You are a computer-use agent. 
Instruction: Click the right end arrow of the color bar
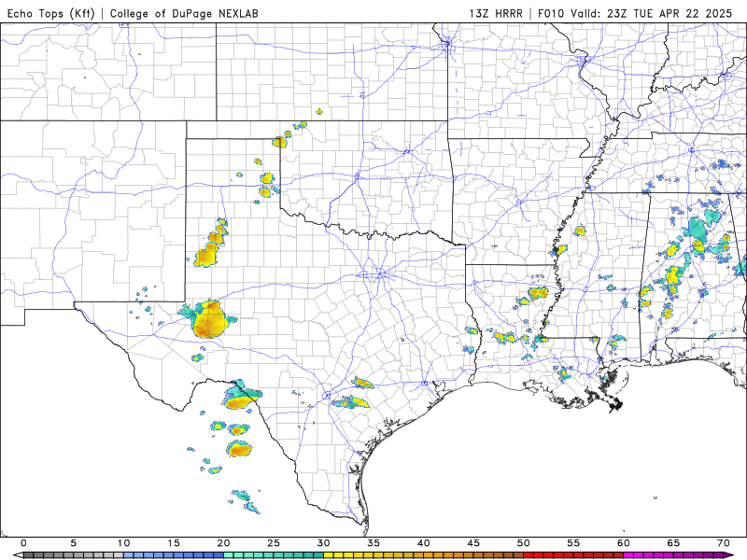coord(729,555)
